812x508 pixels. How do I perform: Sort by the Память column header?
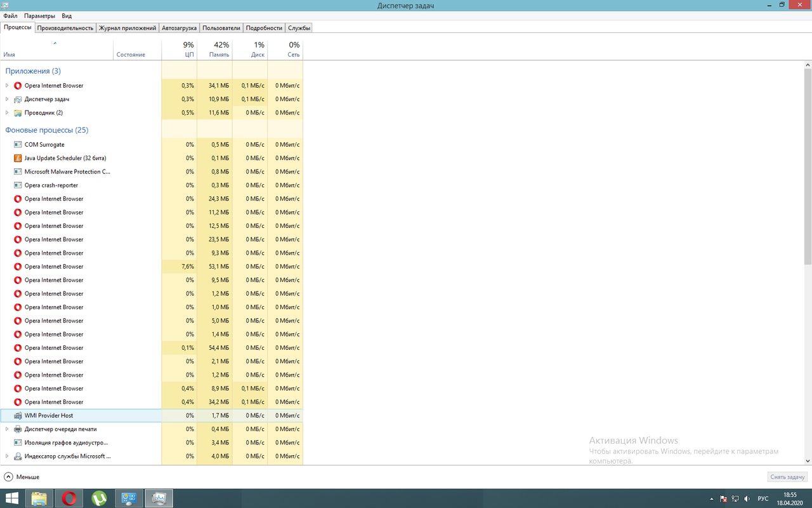click(x=214, y=50)
